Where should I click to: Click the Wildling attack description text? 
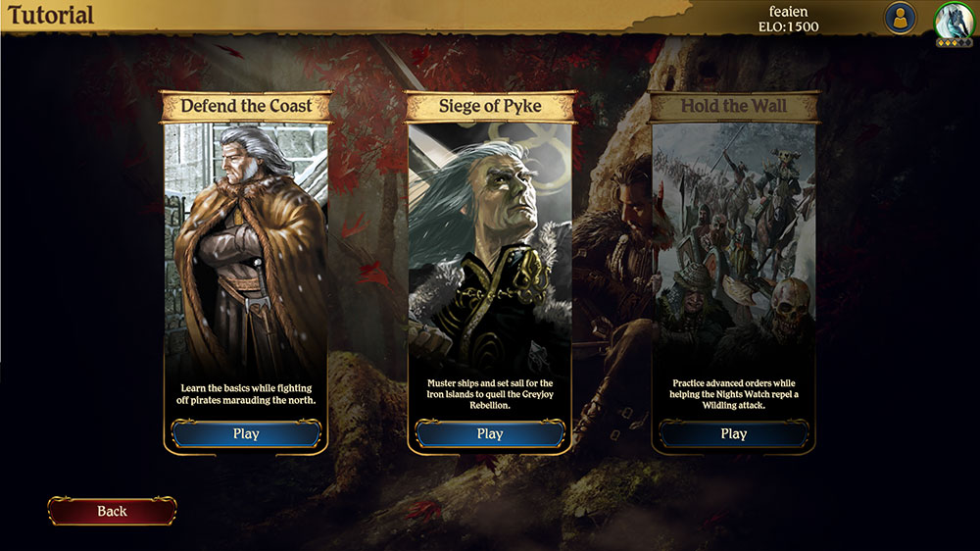(x=734, y=394)
